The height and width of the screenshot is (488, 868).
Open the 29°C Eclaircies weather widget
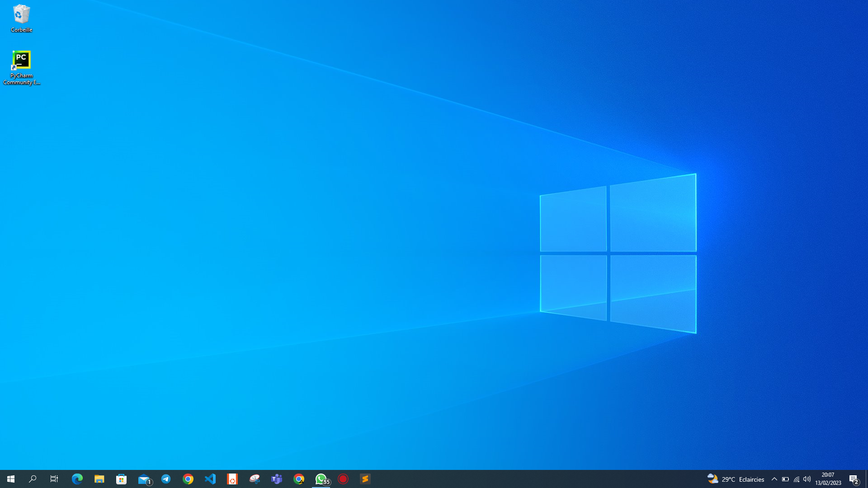coord(736,479)
